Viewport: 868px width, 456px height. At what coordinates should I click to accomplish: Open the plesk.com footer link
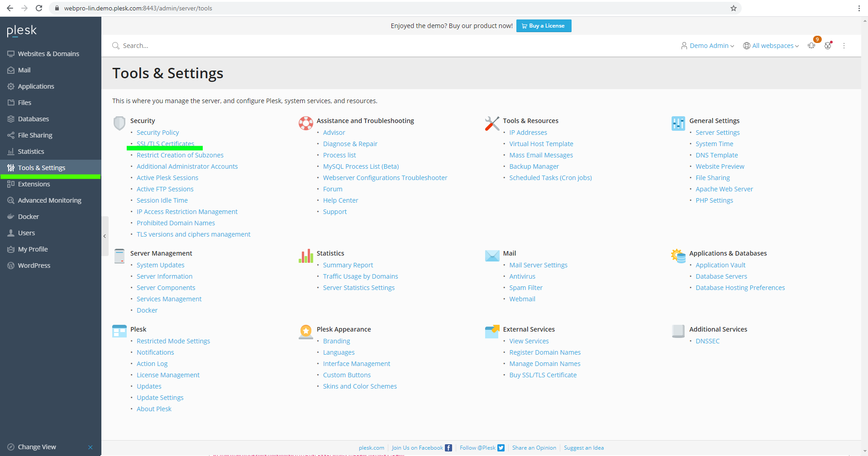click(x=372, y=448)
